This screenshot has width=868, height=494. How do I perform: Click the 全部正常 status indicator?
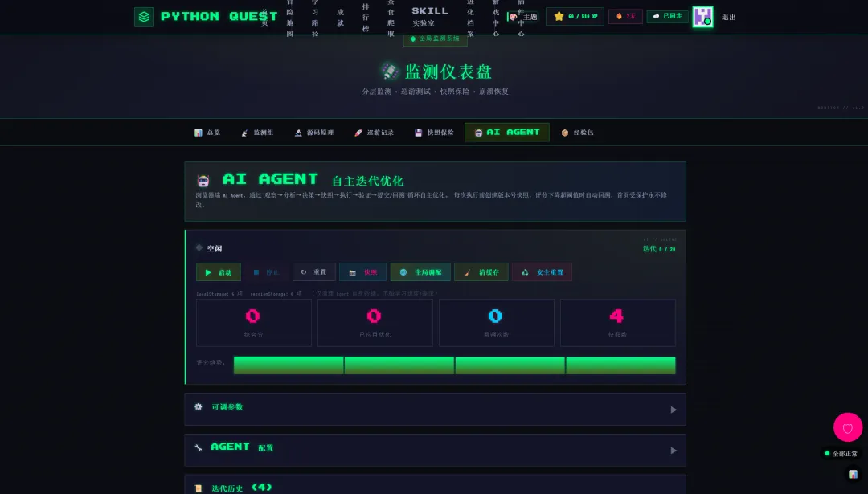tap(841, 454)
